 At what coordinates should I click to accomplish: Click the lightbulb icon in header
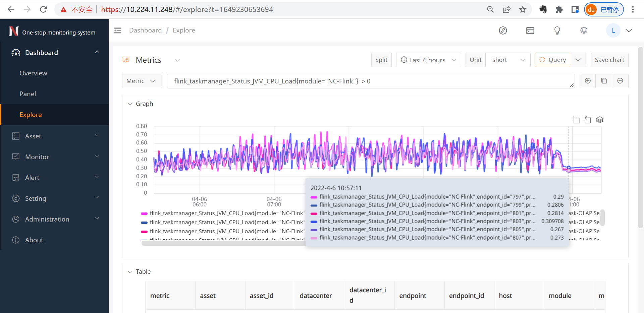[x=557, y=30]
